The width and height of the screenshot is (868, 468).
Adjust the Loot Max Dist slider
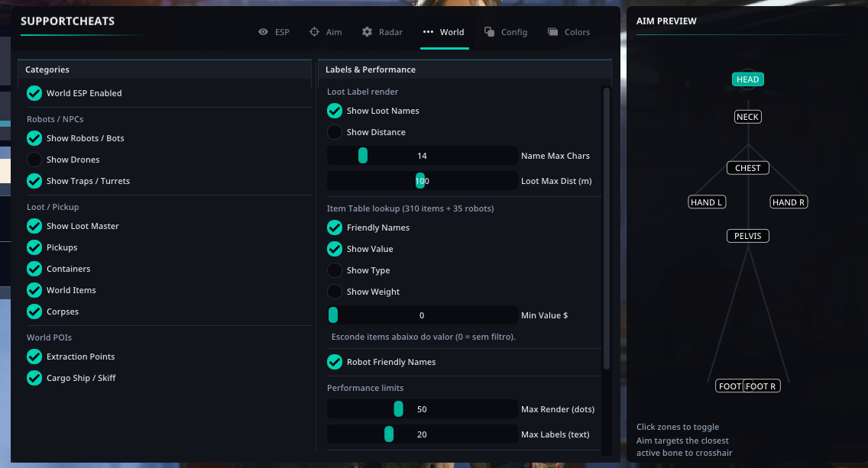[423, 181]
